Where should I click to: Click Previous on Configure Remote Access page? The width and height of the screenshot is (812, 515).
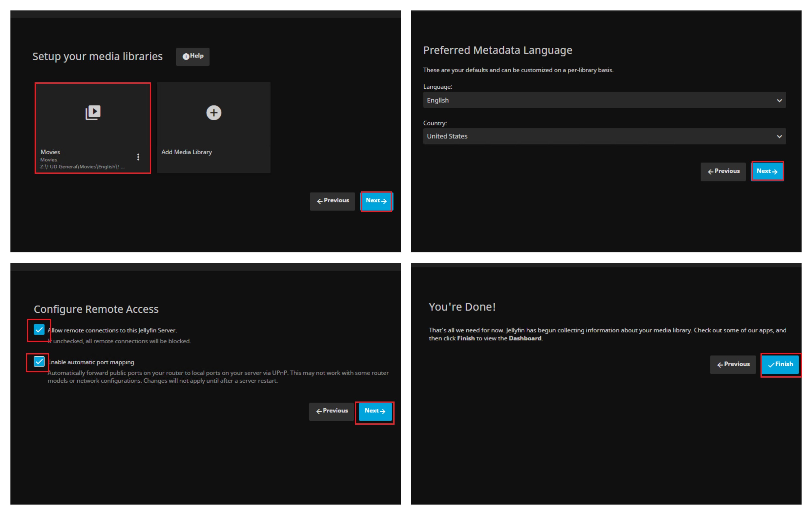click(x=331, y=411)
